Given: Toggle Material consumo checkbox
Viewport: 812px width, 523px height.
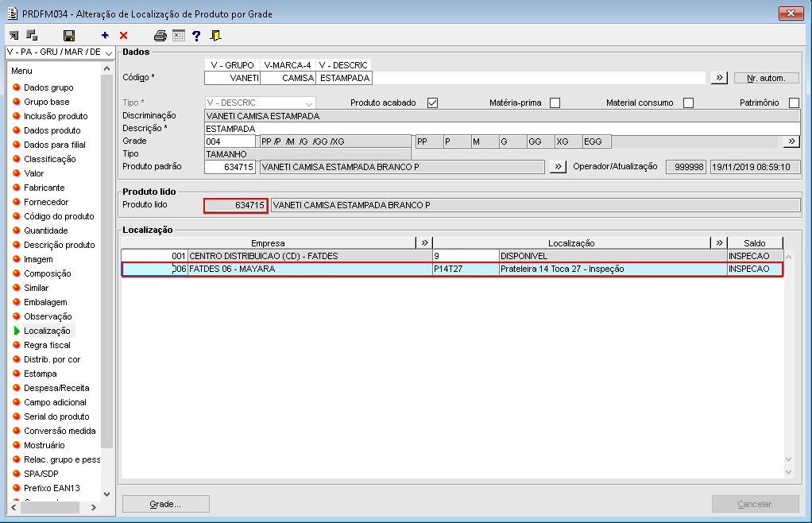Looking at the screenshot, I should tap(688, 103).
